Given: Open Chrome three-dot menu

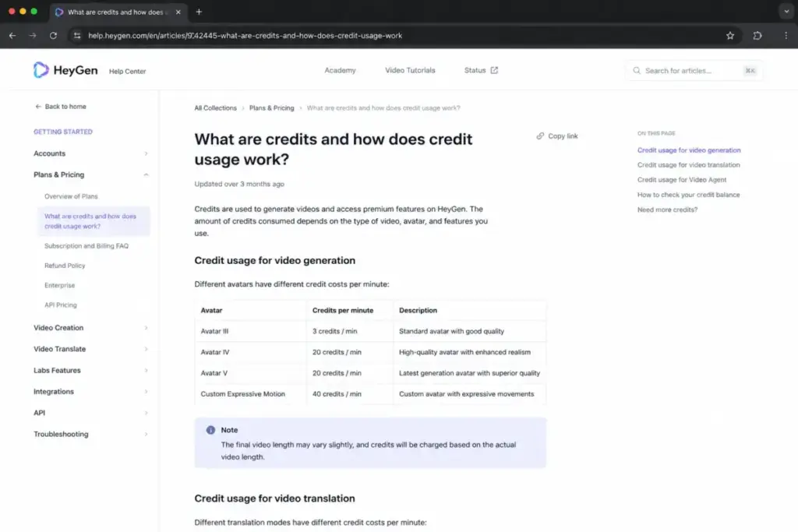Looking at the screenshot, I should click(x=786, y=36).
